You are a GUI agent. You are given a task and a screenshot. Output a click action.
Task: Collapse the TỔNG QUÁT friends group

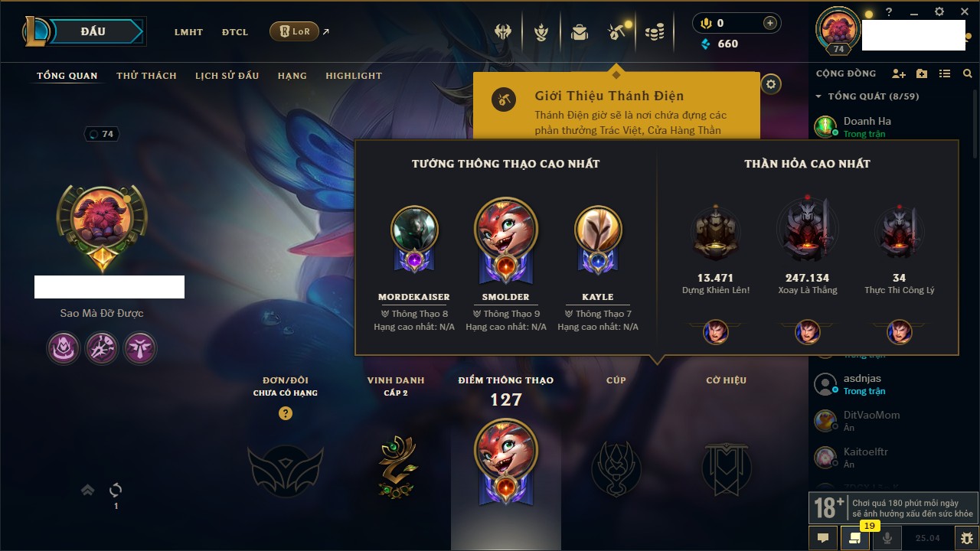(818, 96)
